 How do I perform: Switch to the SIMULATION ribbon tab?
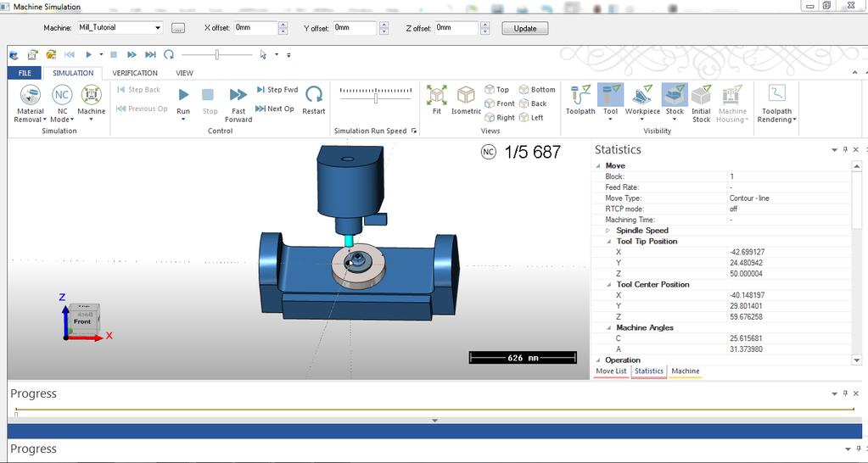click(x=73, y=73)
